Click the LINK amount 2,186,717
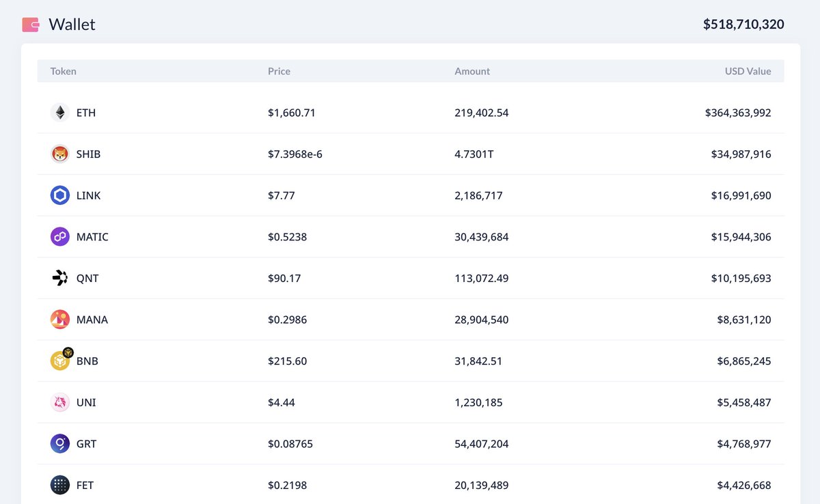Viewport: 820px width, 504px height. click(x=478, y=195)
